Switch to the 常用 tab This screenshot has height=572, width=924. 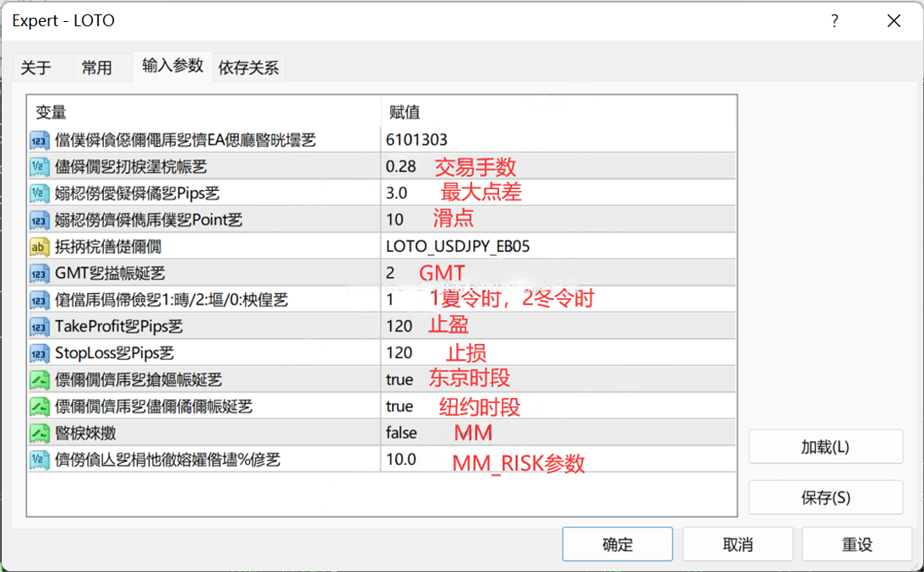[x=96, y=68]
